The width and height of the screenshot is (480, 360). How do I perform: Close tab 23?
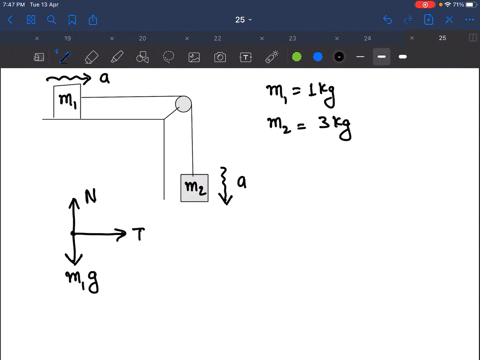tap(262, 38)
